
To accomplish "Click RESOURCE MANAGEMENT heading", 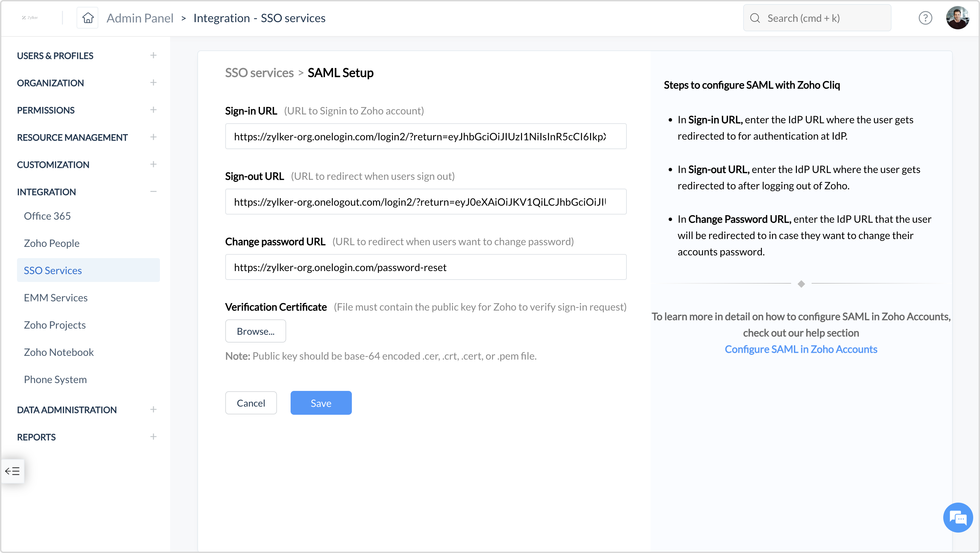I will click(72, 137).
